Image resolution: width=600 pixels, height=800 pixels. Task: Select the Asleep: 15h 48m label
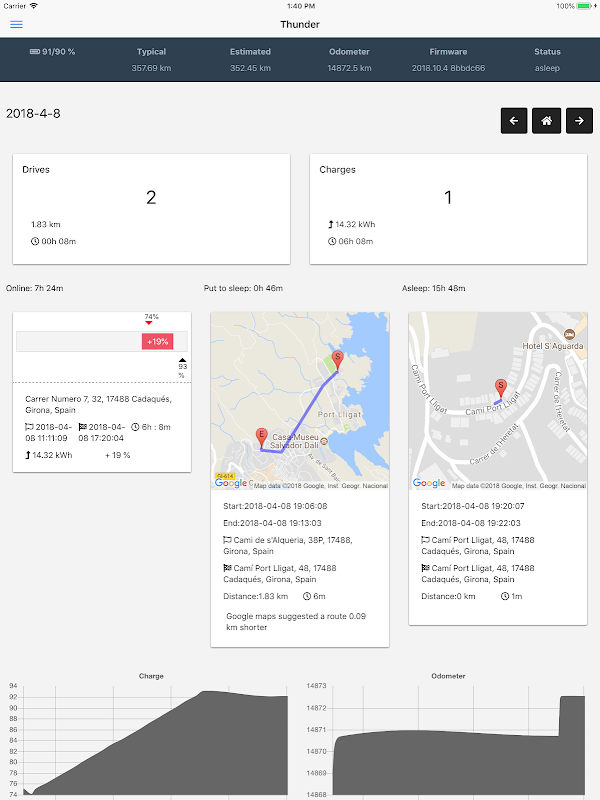pyautogui.click(x=434, y=288)
